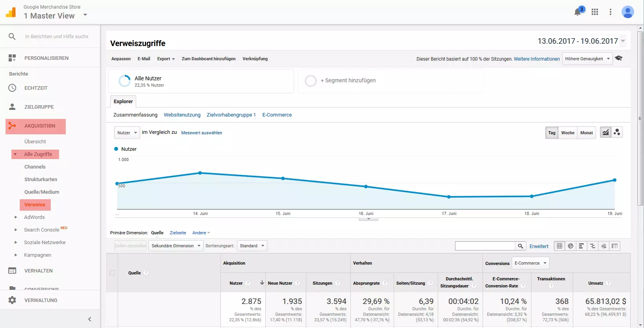
Task: Click the graduation cap help icon
Action: (619, 58)
